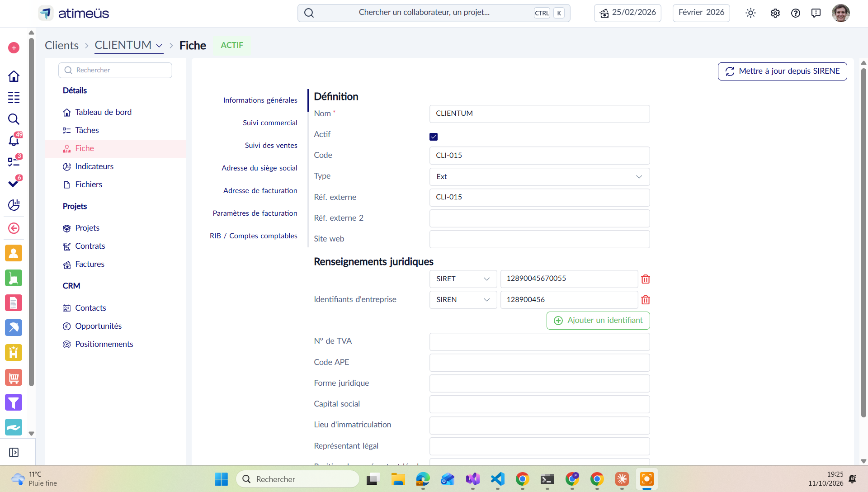
Task: Open the Février 2026 period selector
Action: tap(701, 13)
